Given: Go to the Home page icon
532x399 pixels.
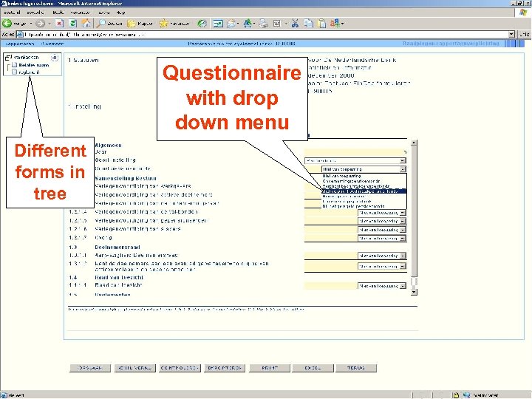Looking at the screenshot, I should tap(86, 24).
